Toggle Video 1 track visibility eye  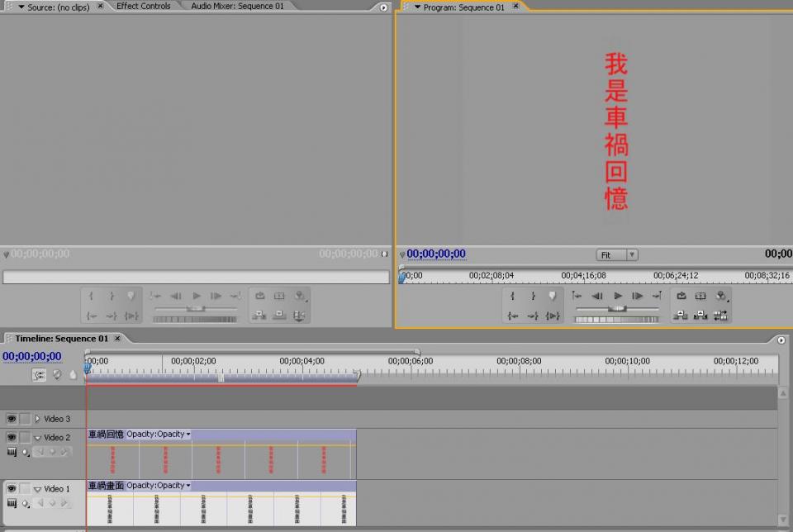[11, 488]
